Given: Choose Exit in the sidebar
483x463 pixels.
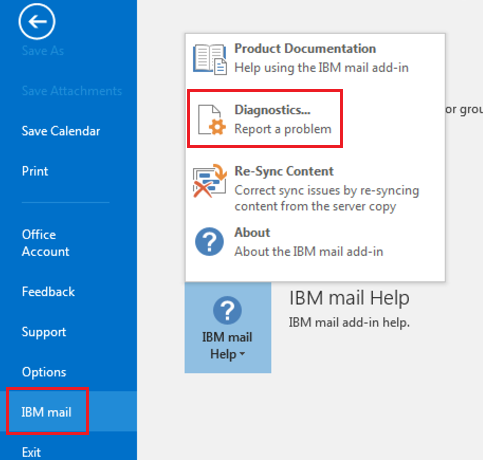Looking at the screenshot, I should (31, 452).
